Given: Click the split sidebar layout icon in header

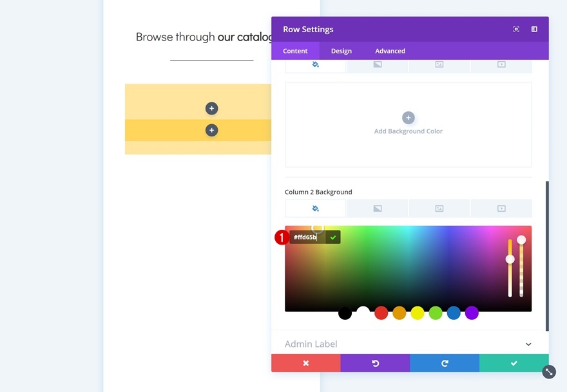Looking at the screenshot, I should (534, 29).
